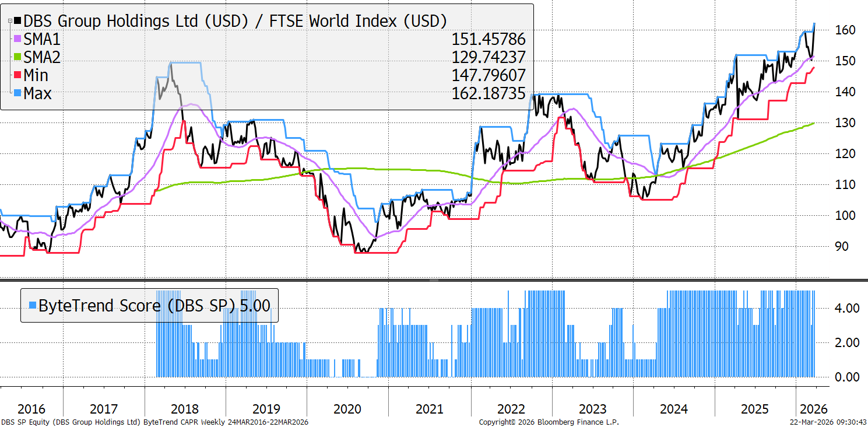Screen dimensions: 868x427
Task: Click the SMA1 value 151.45786
Action: click(489, 40)
